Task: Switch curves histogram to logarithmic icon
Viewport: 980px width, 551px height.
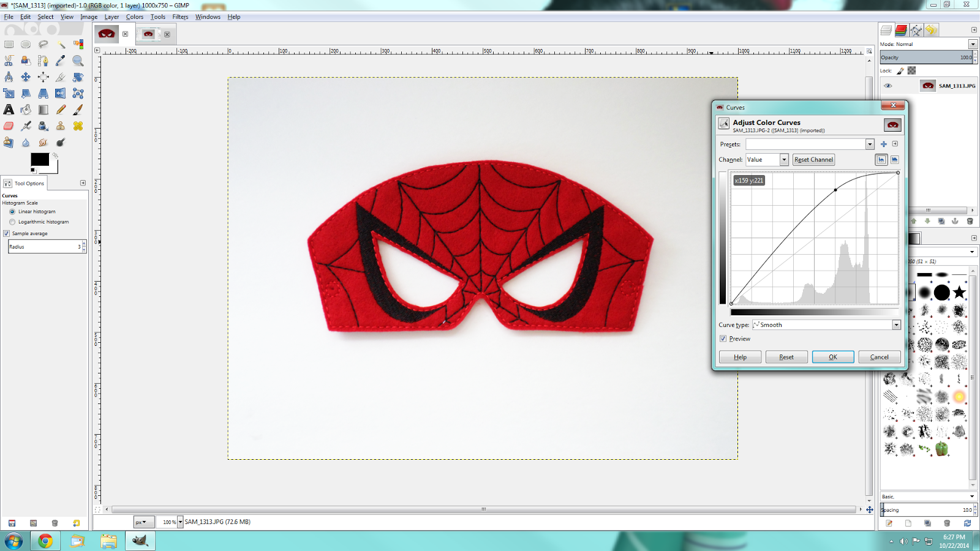Action: 894,160
